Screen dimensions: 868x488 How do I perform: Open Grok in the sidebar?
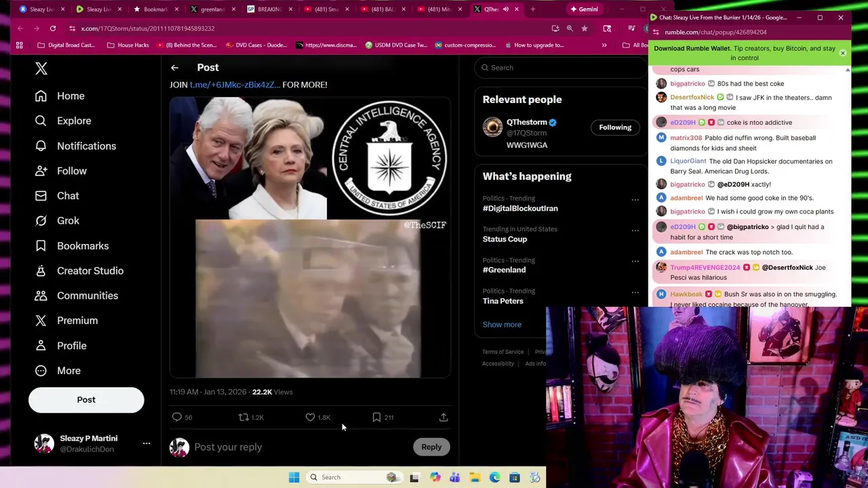tap(57, 221)
